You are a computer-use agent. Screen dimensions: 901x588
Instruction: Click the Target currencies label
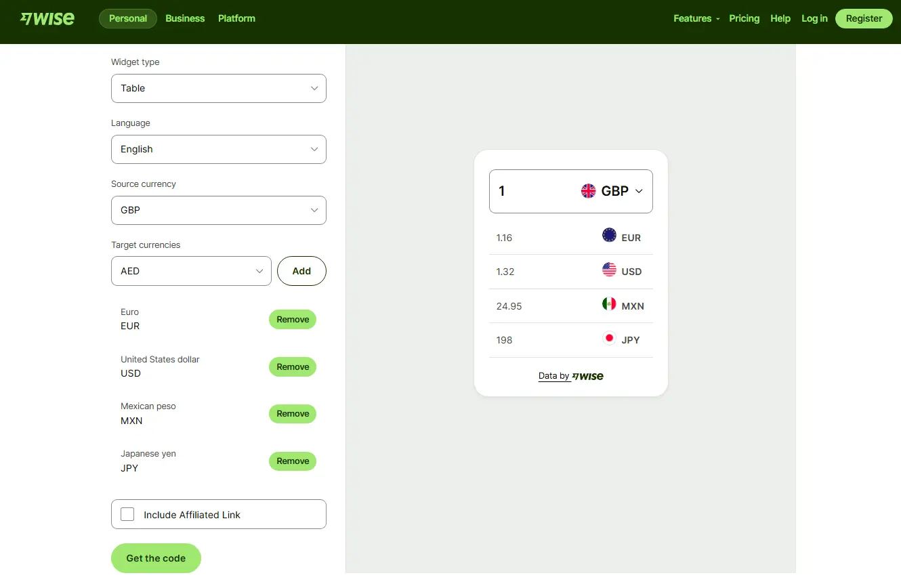click(146, 245)
